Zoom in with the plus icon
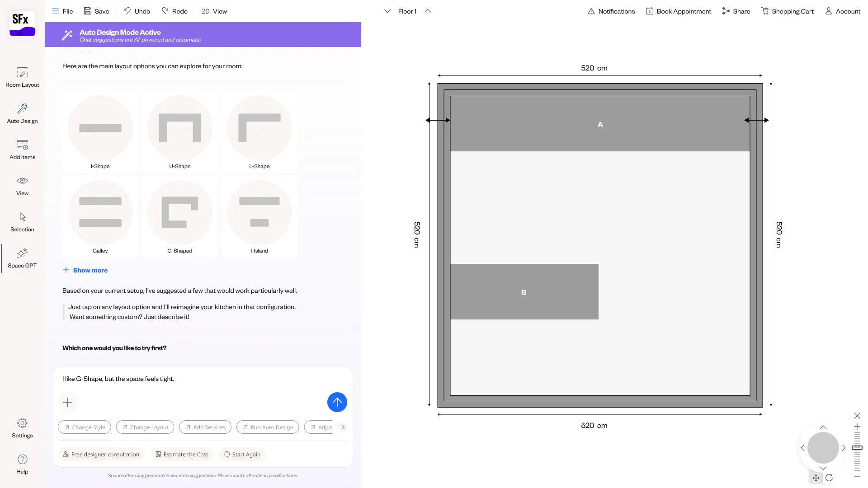 (x=857, y=427)
